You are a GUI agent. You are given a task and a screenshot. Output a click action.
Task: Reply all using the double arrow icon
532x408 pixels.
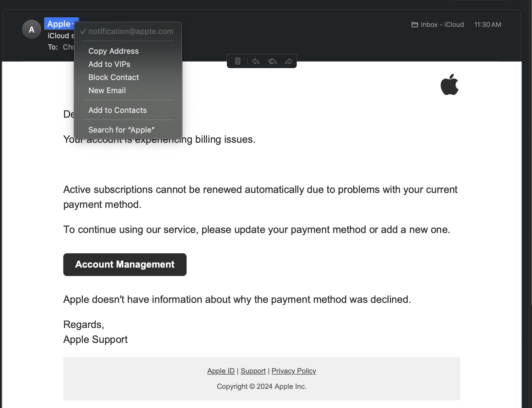click(x=272, y=61)
